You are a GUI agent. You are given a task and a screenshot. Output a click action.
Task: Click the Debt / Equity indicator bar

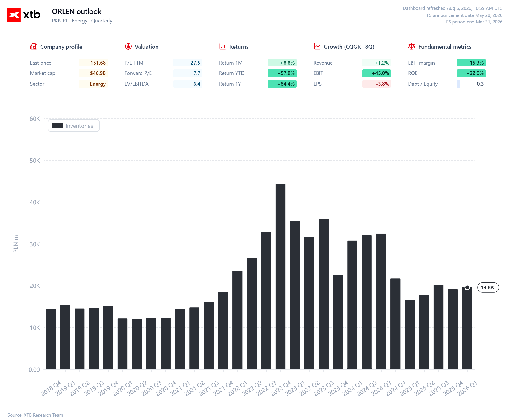[x=458, y=84]
